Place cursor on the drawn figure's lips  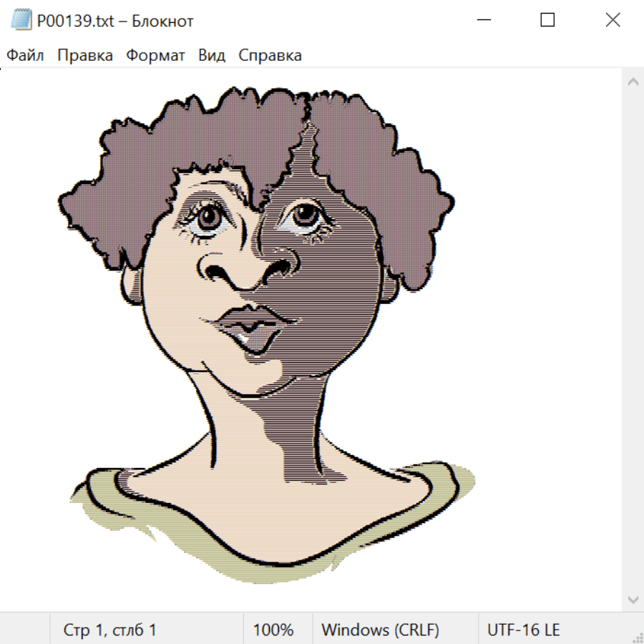(249, 326)
